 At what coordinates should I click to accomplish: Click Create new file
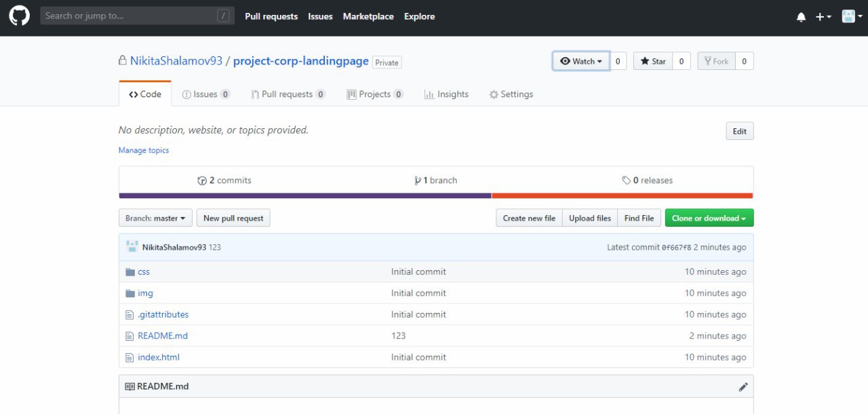click(529, 218)
